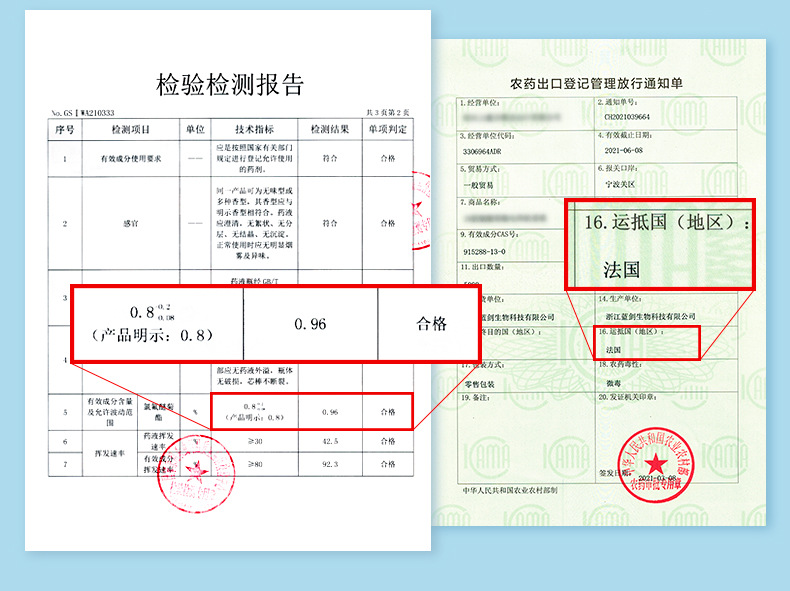Screen dimensions: 790x591
Task: Click the toxicity value 微毒
Action: (614, 383)
